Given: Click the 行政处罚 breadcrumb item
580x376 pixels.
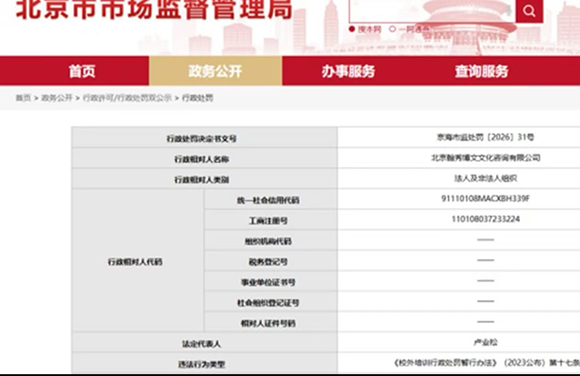Looking at the screenshot, I should click(x=198, y=98).
